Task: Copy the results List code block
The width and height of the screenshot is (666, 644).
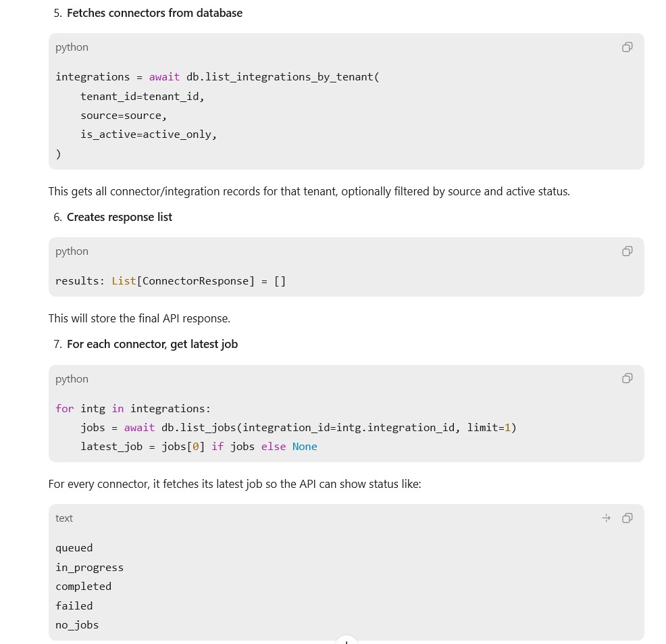Action: (x=627, y=251)
